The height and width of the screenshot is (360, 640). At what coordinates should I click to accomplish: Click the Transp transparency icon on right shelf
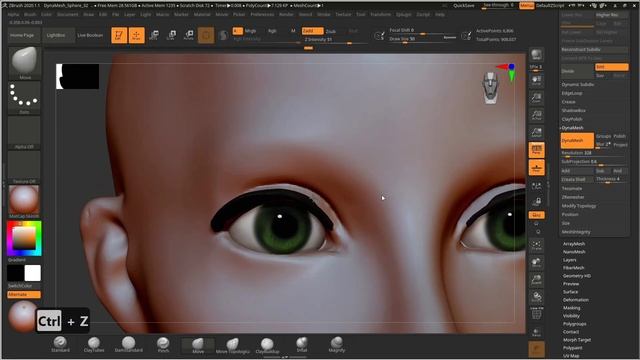pos(536,332)
